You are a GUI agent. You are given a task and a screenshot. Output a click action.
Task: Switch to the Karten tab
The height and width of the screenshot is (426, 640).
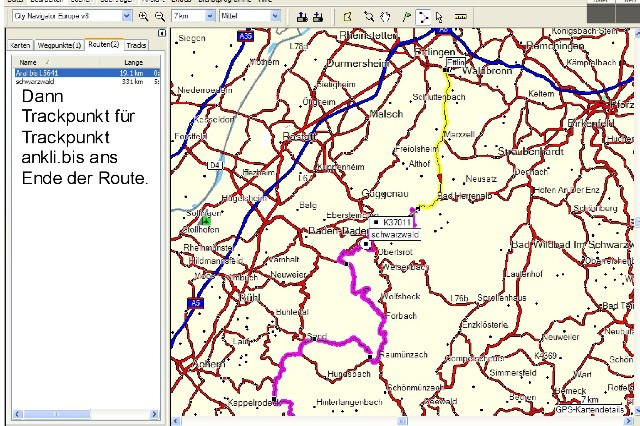pos(19,46)
